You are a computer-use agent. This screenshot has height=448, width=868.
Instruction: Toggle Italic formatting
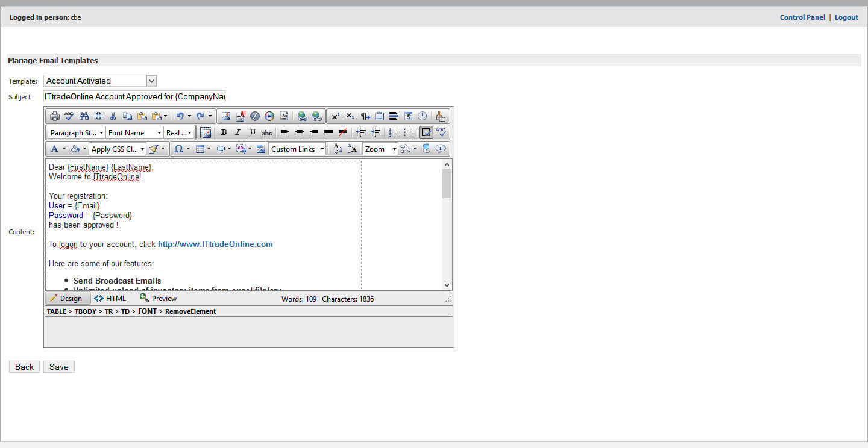238,132
